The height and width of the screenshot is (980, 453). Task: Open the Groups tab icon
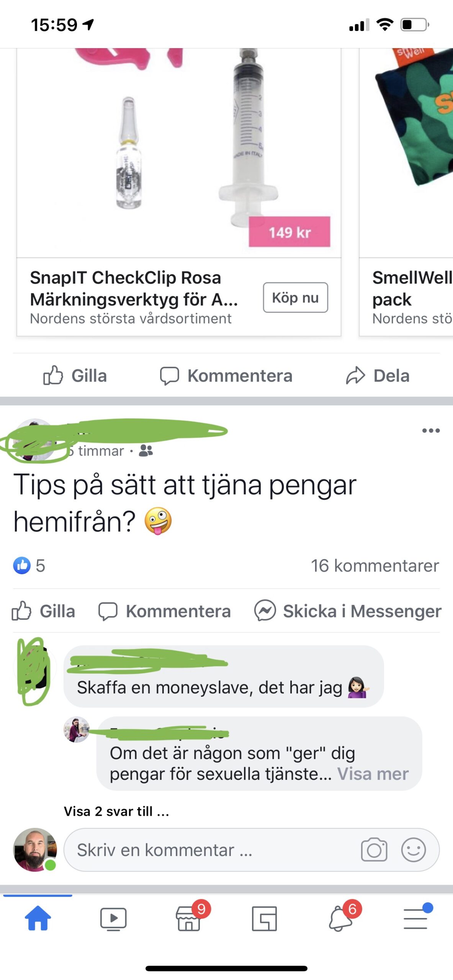coord(264,918)
